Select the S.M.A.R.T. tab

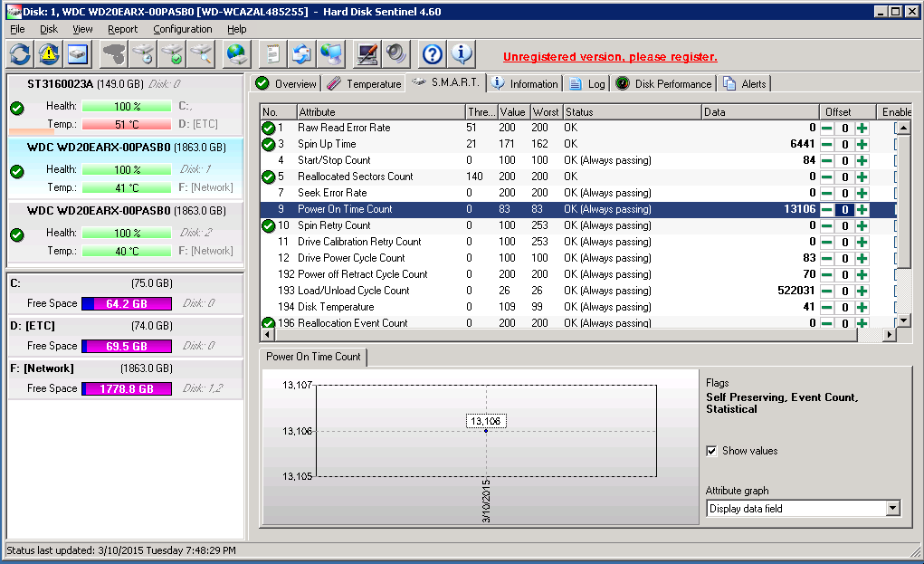coord(446,82)
